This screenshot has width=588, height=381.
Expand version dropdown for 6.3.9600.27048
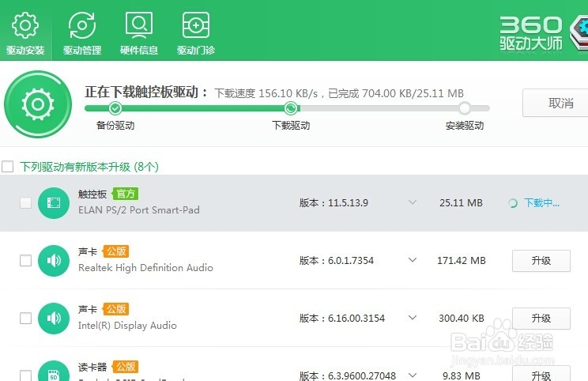pos(413,375)
